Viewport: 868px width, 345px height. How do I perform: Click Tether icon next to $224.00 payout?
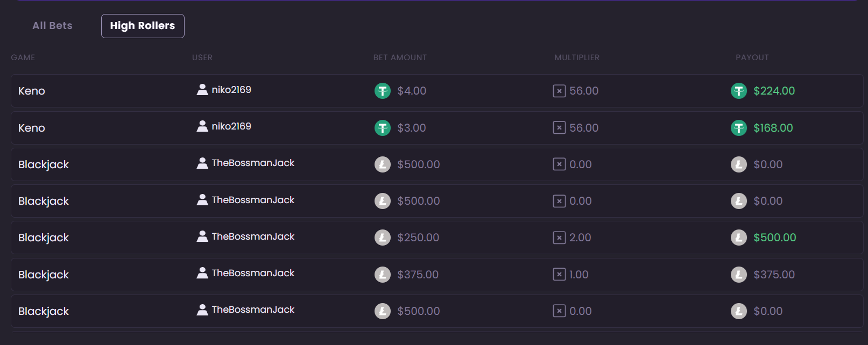[739, 91]
